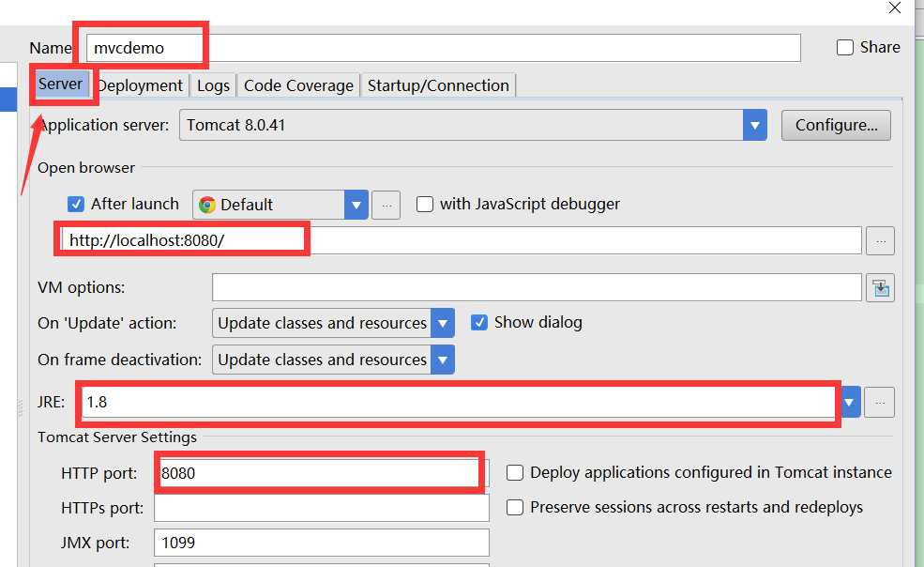Click the Name input field with mvcdemo
The image size is (924, 567).
(443, 48)
